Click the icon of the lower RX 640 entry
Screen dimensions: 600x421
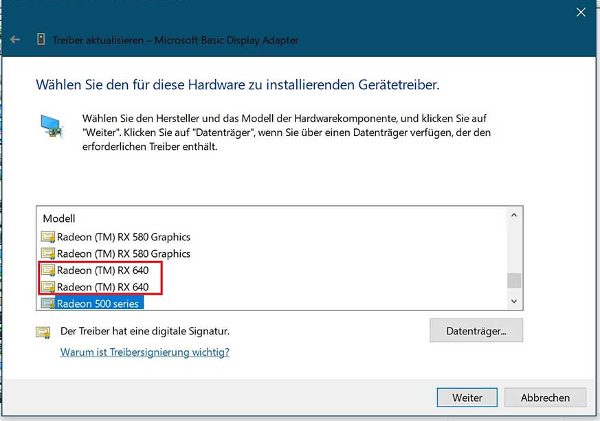coord(47,287)
